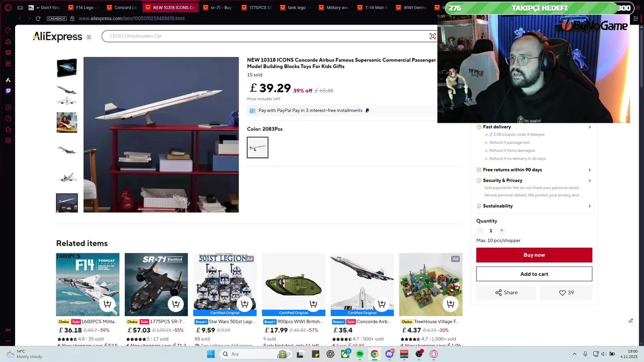Share this product
Image resolution: width=644 pixels, height=362 pixels.
point(506,293)
